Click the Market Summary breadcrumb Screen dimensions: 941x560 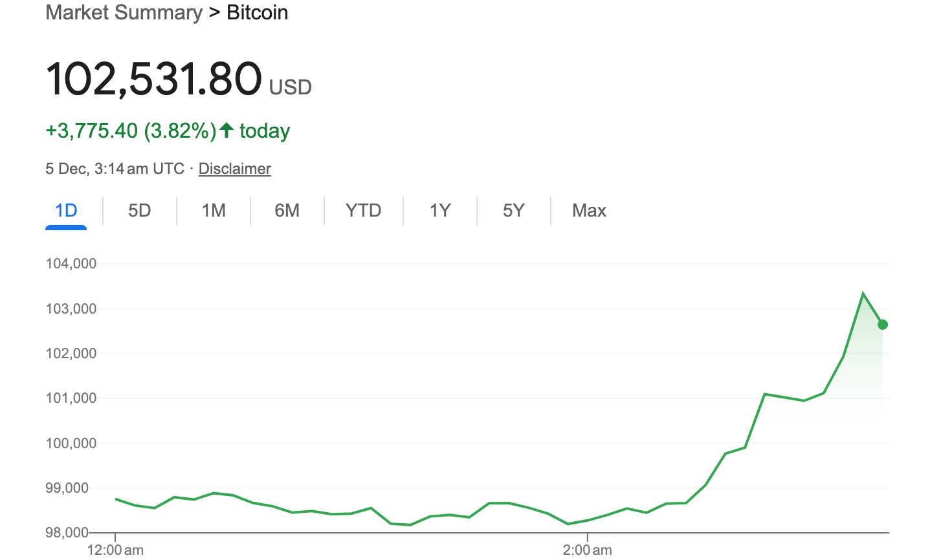(x=124, y=13)
